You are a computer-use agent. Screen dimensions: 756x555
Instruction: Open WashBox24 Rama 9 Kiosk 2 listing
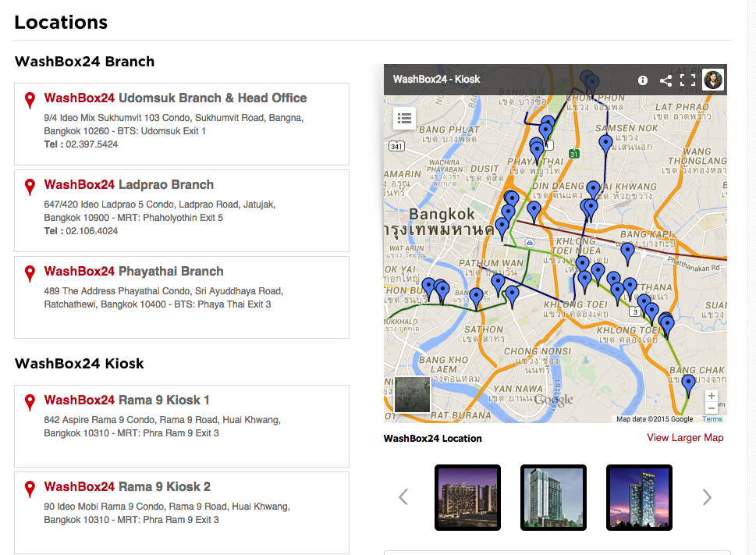(x=127, y=486)
